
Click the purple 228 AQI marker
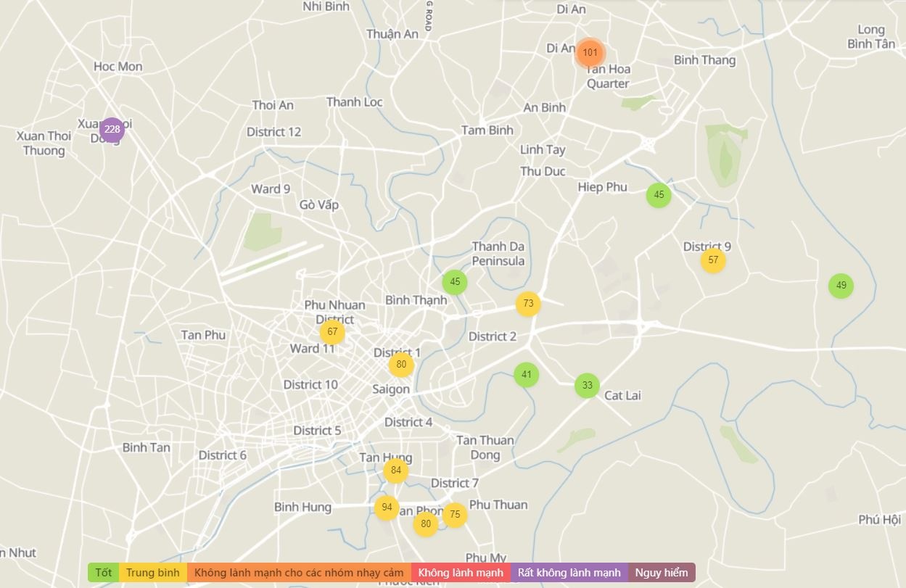(x=112, y=130)
